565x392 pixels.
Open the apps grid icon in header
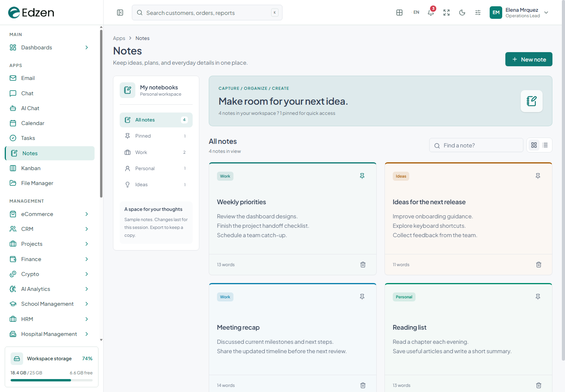click(x=399, y=13)
